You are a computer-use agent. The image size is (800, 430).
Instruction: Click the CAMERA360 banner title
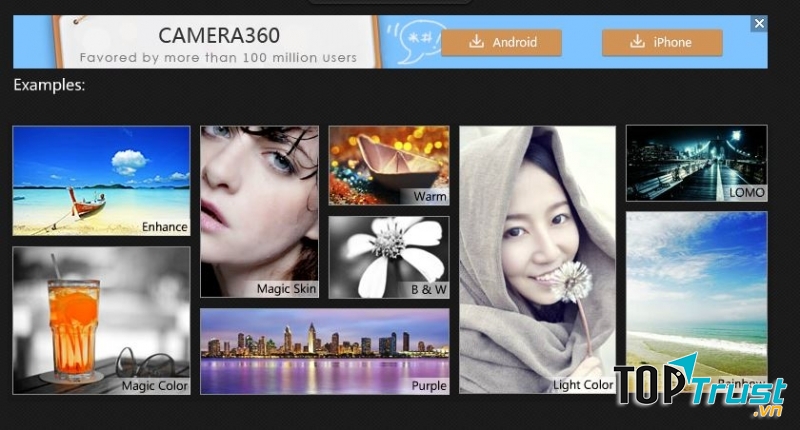coord(218,35)
